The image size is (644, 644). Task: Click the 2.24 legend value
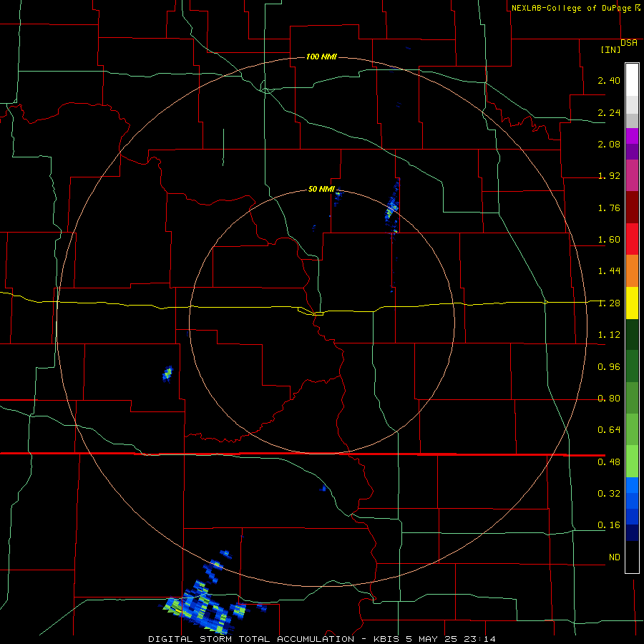click(x=609, y=112)
